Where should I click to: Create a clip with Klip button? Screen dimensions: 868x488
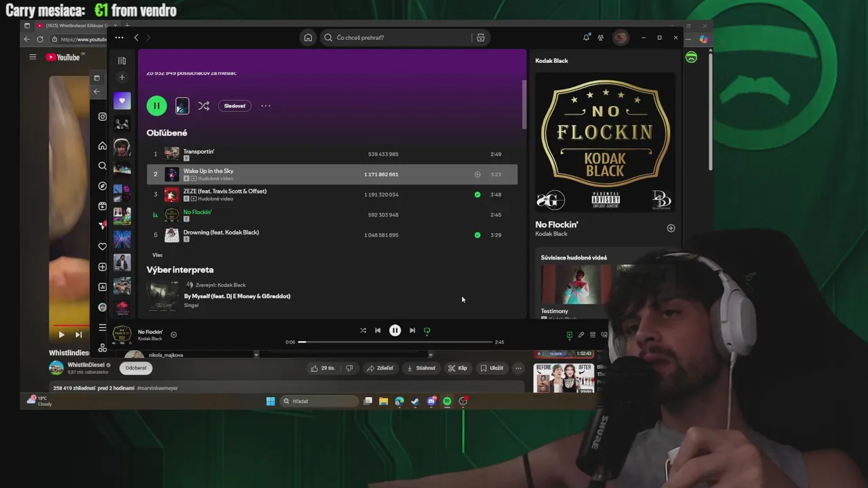[458, 368]
